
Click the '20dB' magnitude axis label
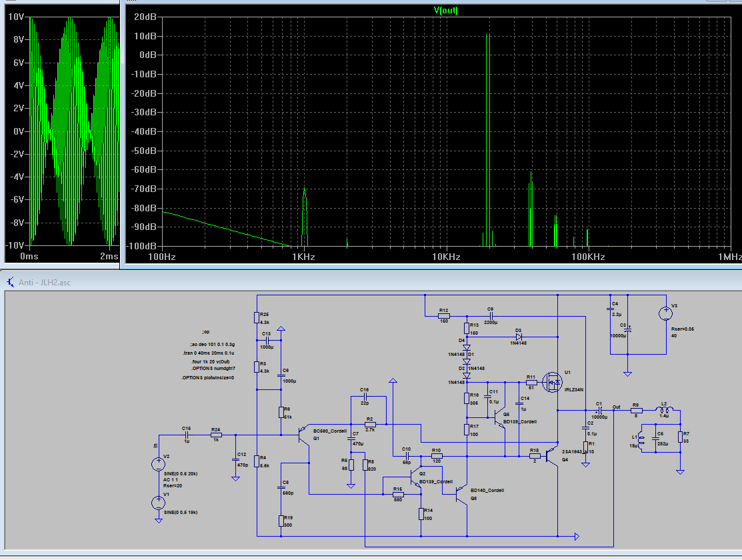[x=145, y=17]
